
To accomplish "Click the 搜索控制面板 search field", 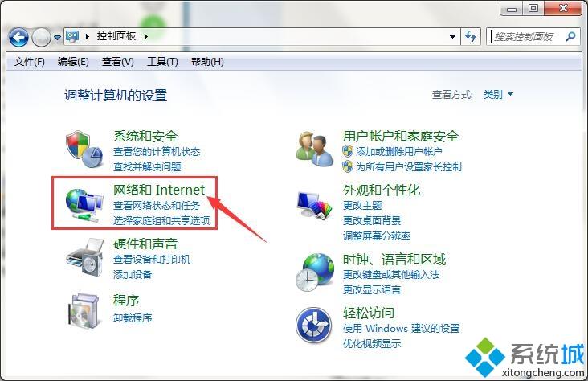I will point(528,37).
